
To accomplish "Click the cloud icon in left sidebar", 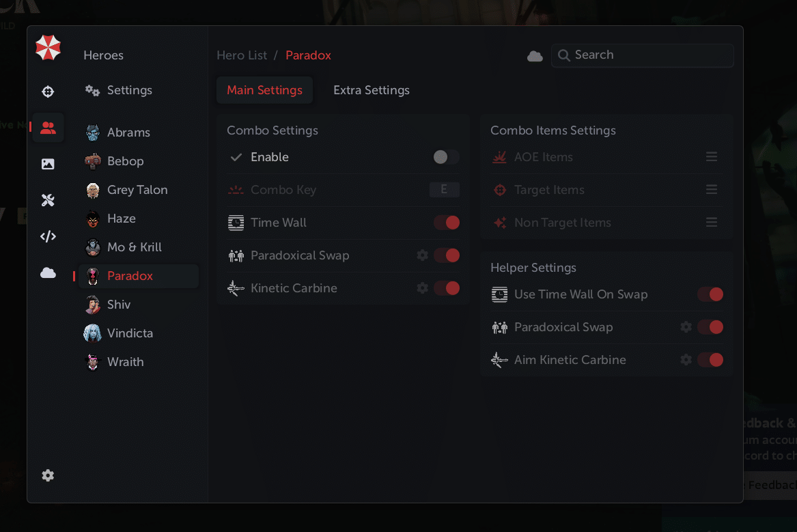I will [x=48, y=273].
